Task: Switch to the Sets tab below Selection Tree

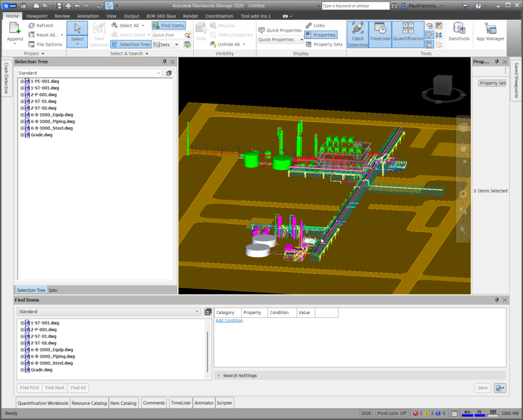Action: [53, 290]
